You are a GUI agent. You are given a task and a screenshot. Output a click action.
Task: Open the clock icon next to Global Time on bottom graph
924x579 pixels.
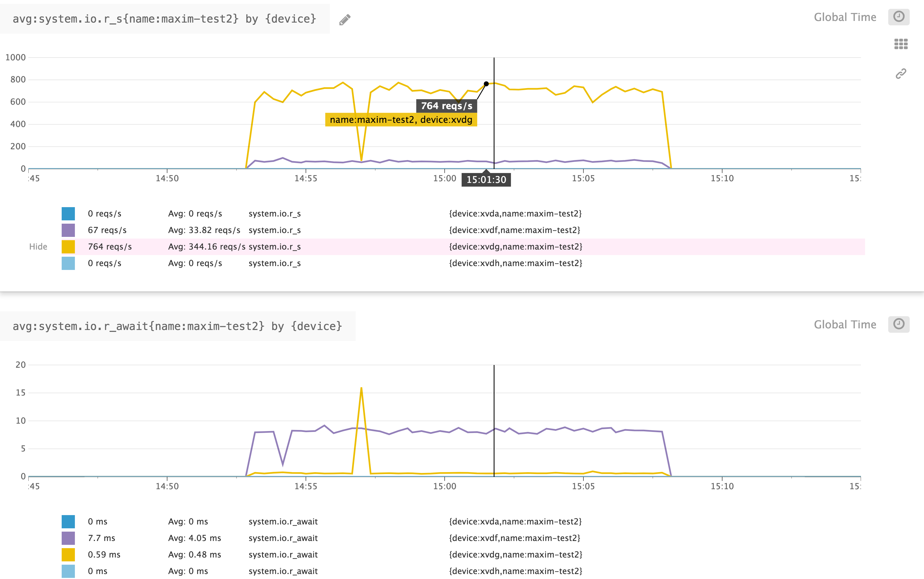(899, 324)
